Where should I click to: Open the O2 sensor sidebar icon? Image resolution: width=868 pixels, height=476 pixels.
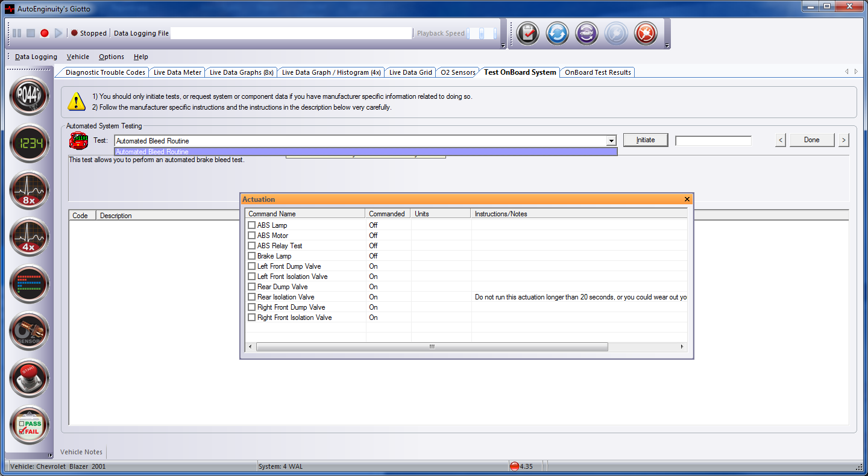tap(29, 331)
